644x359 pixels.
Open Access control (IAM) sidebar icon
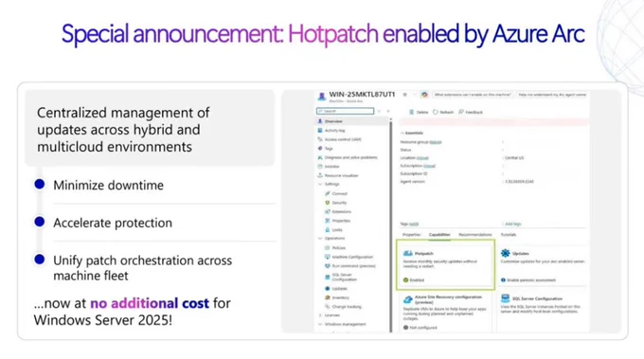tap(320, 139)
